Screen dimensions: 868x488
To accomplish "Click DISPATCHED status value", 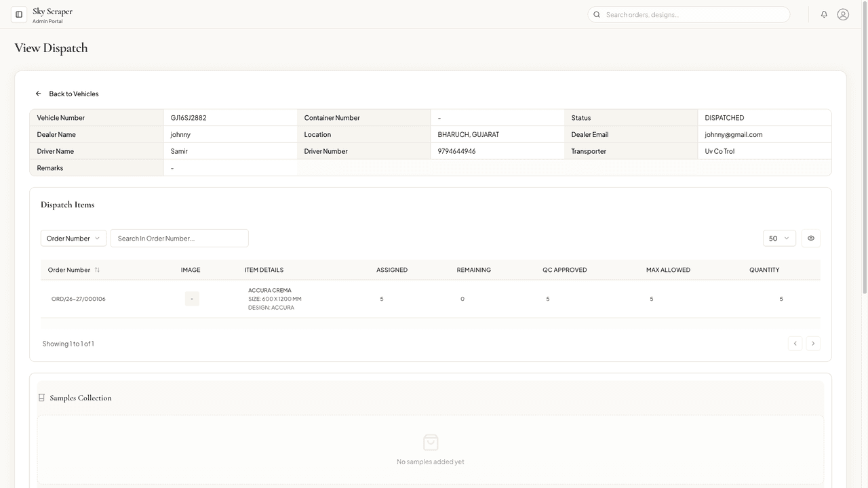I will pos(724,118).
